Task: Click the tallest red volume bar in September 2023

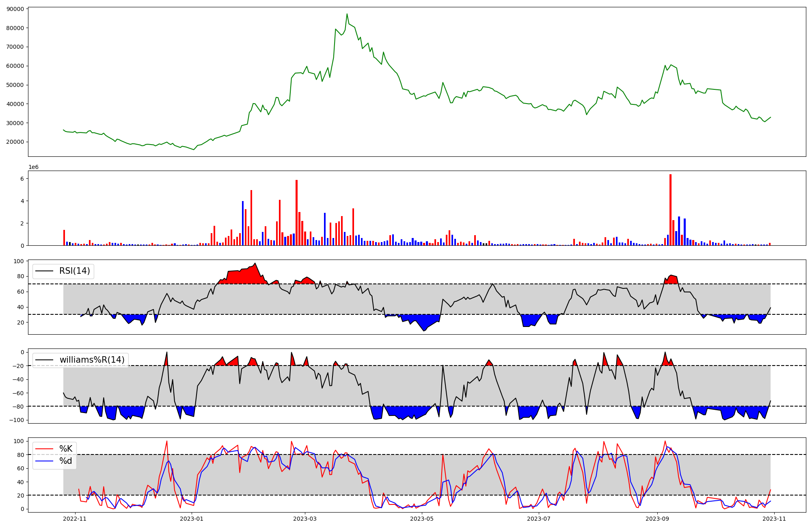Action: pyautogui.click(x=670, y=210)
